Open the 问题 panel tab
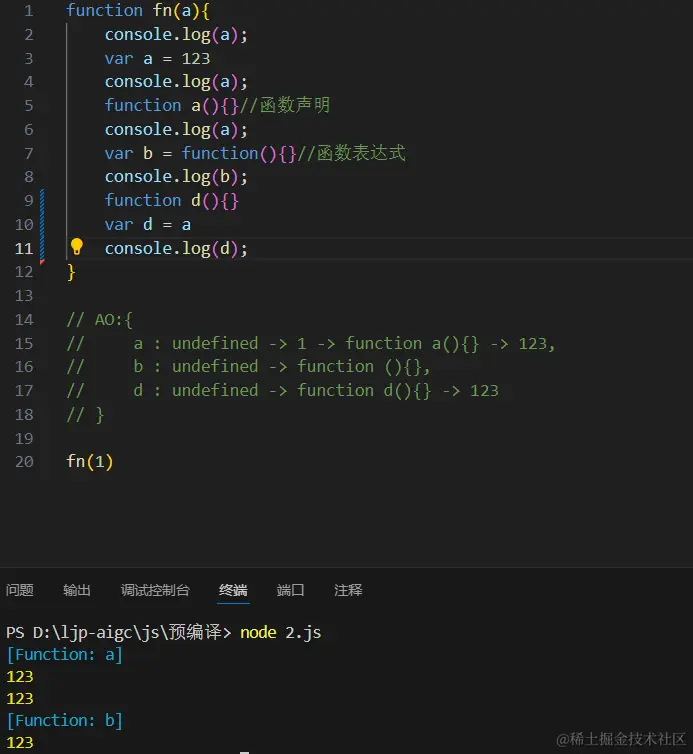This screenshot has height=754, width=693. [x=20, y=590]
